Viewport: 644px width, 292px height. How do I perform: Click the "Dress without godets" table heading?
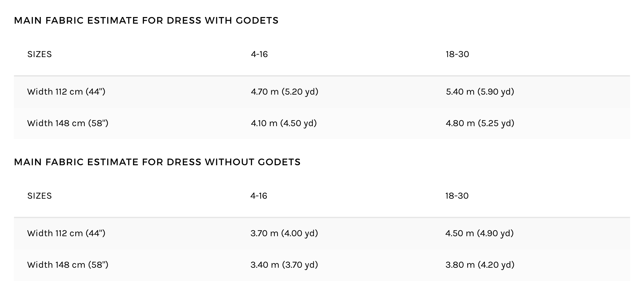pyautogui.click(x=157, y=162)
